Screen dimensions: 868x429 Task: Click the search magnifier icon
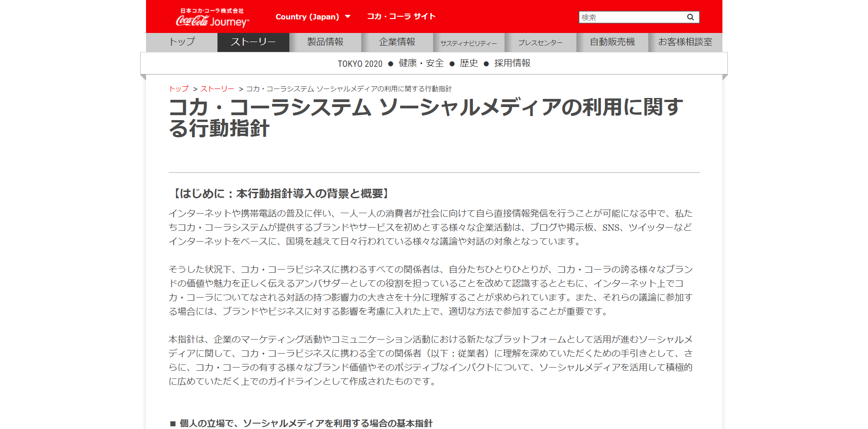690,17
